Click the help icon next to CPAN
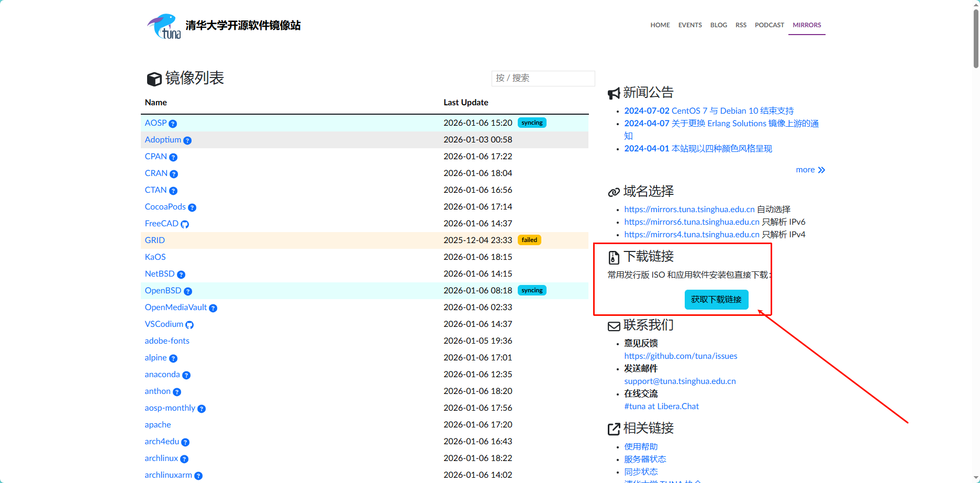Viewport: 980px width, 483px height. [x=173, y=157]
